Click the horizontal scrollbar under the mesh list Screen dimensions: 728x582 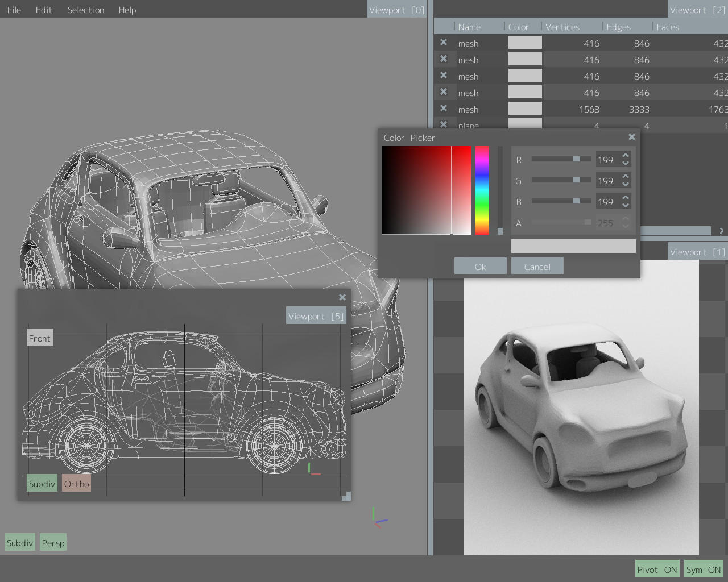(676, 231)
